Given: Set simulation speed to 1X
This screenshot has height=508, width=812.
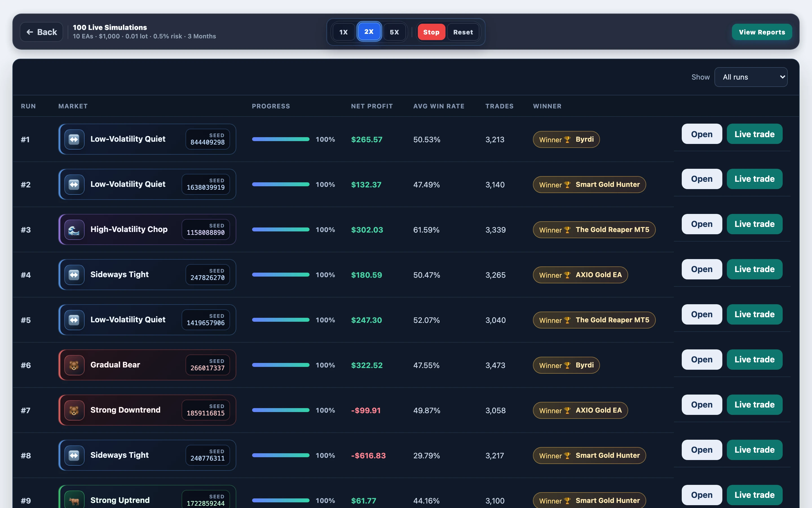Looking at the screenshot, I should (x=344, y=32).
